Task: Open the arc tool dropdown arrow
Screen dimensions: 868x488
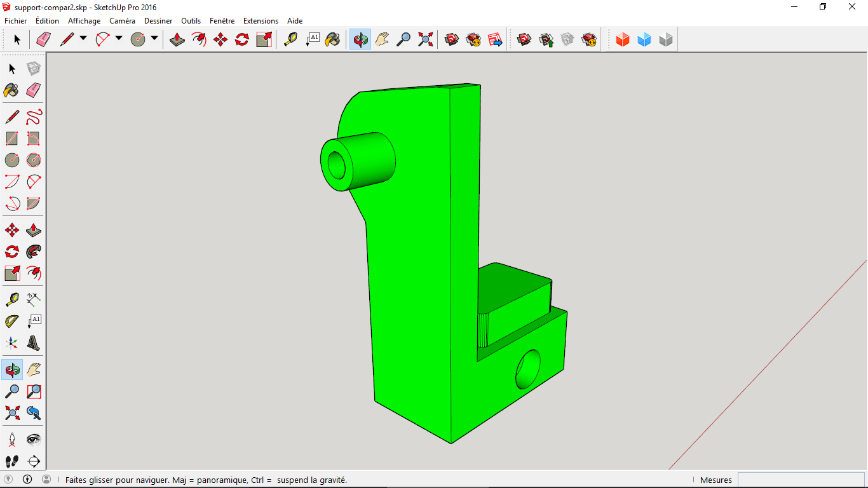Action: (x=119, y=39)
